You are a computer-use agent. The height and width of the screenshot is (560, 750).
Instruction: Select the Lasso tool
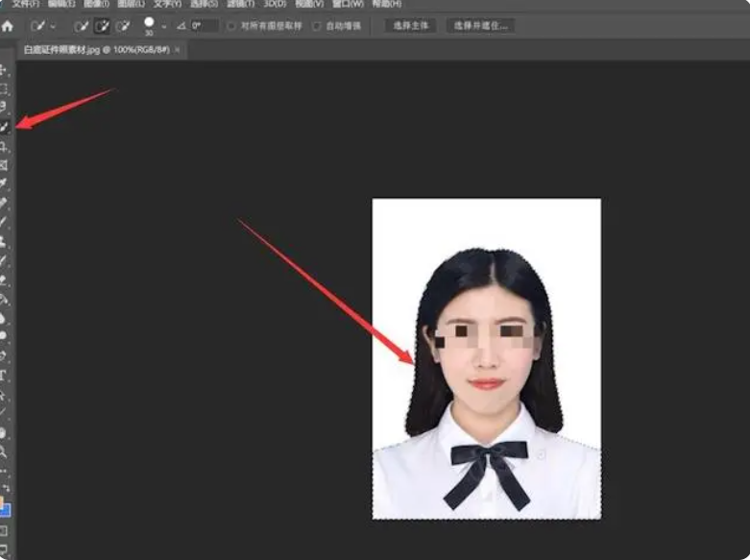(4, 108)
